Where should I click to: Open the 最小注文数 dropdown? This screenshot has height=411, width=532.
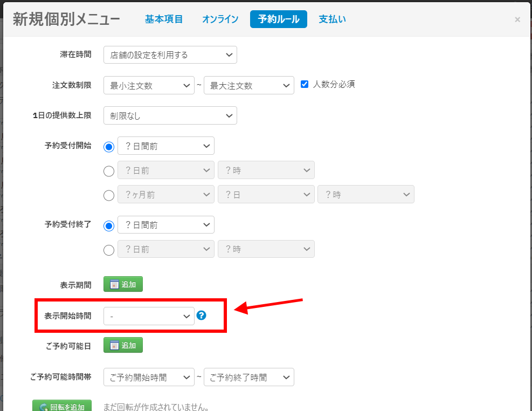[149, 85]
